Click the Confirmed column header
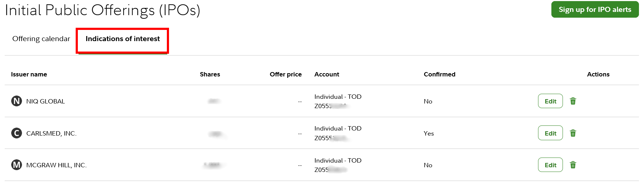Screen dimensions: 644x186 tap(439, 74)
